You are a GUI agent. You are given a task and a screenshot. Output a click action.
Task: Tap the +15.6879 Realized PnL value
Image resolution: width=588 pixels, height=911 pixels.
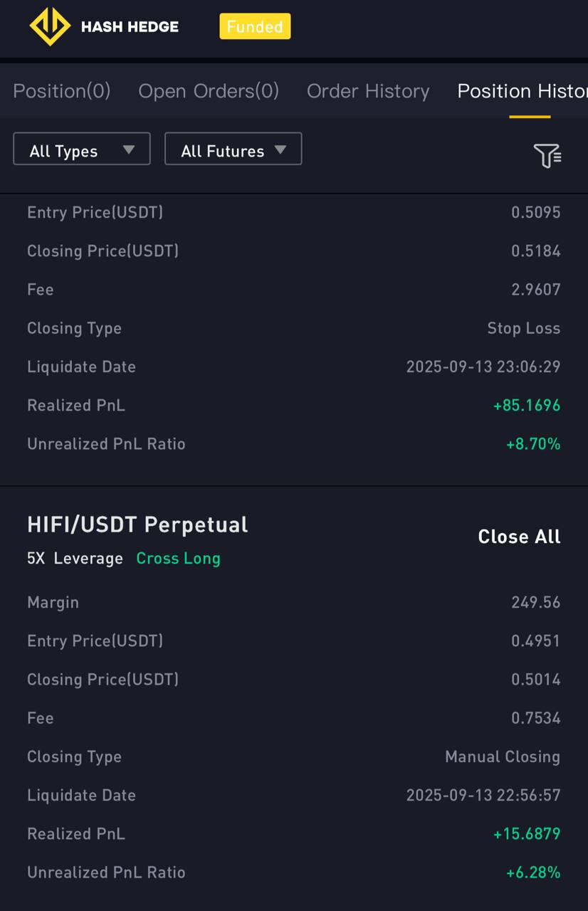tap(527, 834)
